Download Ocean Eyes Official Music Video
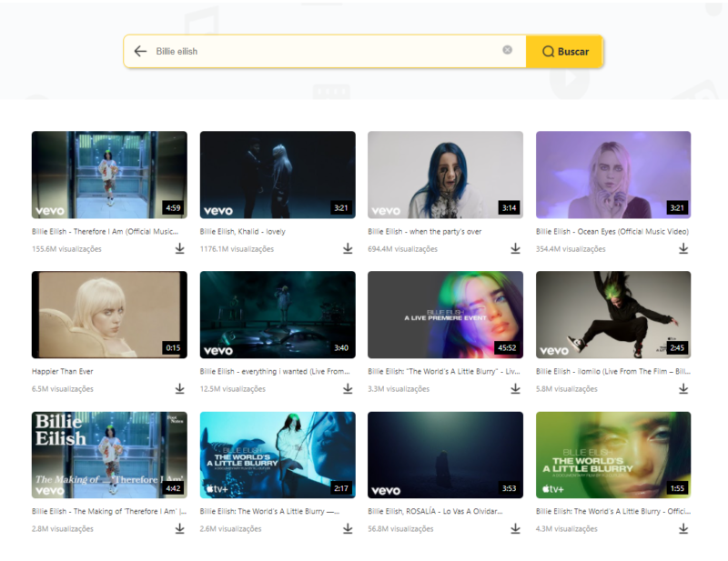Screen dimensions: 728x561 (683, 249)
